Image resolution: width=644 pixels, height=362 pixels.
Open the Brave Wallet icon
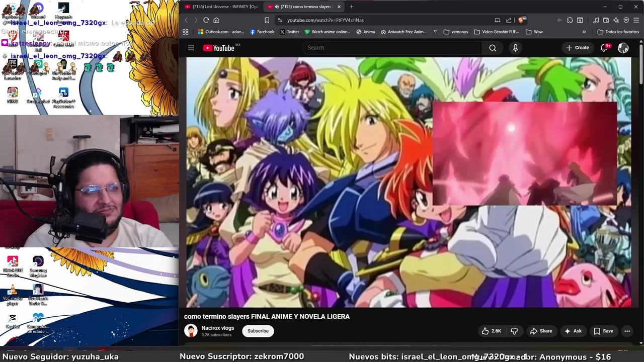tap(606, 20)
